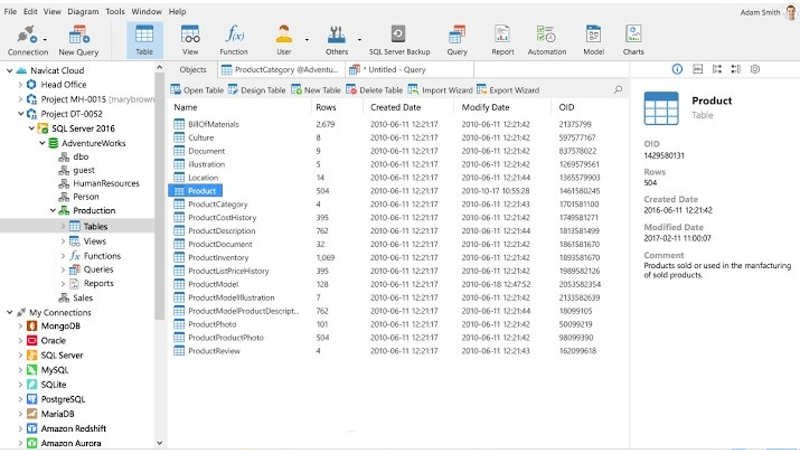The height and width of the screenshot is (450, 800).
Task: Open the Others dropdown arrow
Action: (359, 39)
